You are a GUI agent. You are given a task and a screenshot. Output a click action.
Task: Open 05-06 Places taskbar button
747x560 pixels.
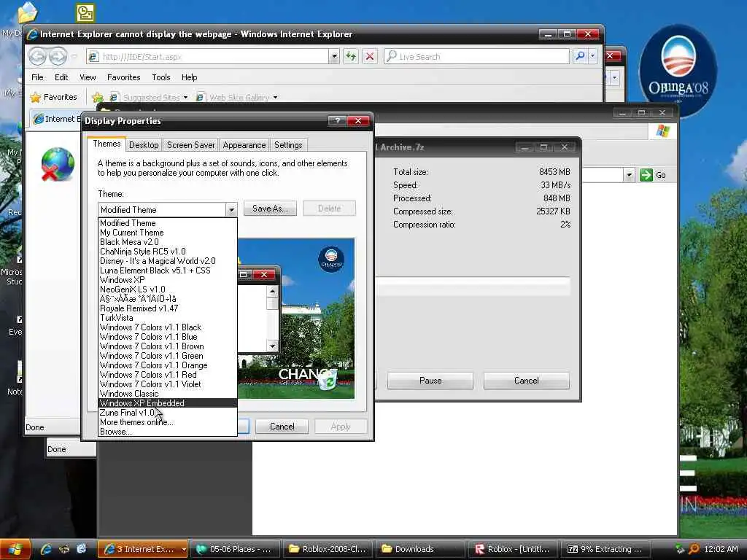coord(236,549)
